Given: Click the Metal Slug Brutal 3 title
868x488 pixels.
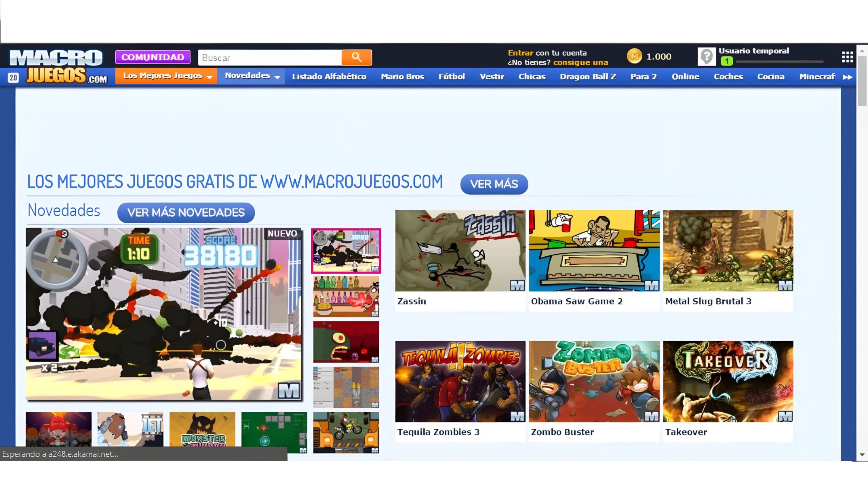Looking at the screenshot, I should (x=708, y=302).
